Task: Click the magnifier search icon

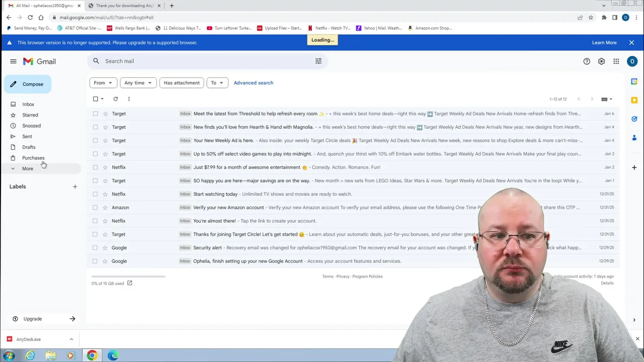Action: [96, 61]
